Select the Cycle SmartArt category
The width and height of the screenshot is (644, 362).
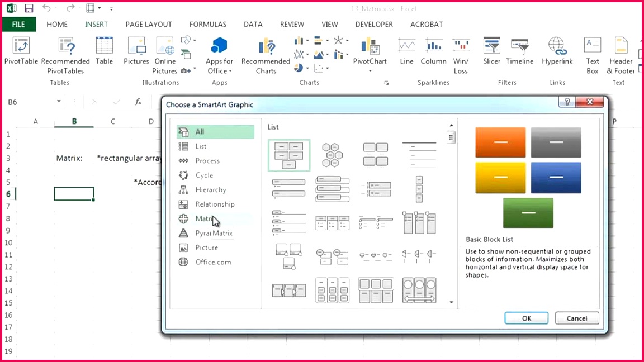pos(215,175)
